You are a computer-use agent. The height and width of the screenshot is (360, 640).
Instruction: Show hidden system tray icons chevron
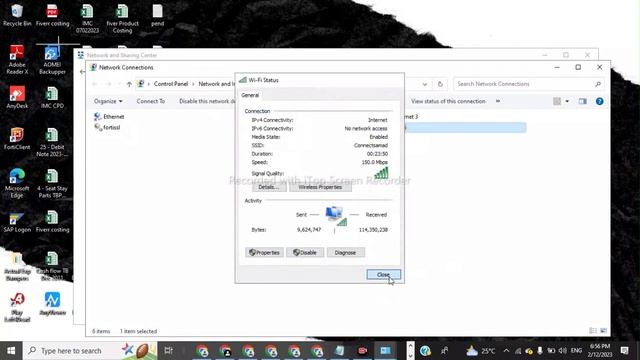(507, 351)
